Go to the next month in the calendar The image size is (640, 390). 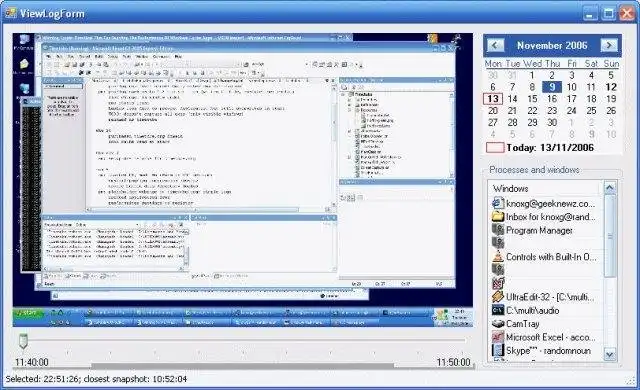coord(609,45)
